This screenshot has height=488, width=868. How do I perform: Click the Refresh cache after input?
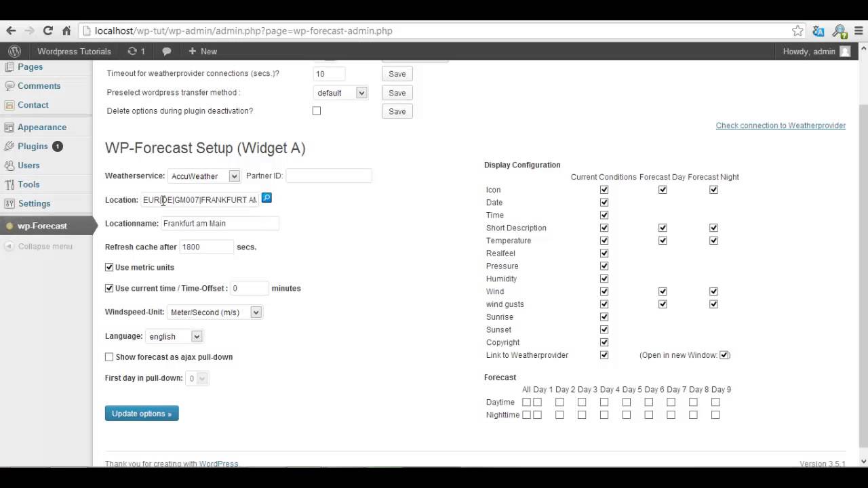[207, 247]
